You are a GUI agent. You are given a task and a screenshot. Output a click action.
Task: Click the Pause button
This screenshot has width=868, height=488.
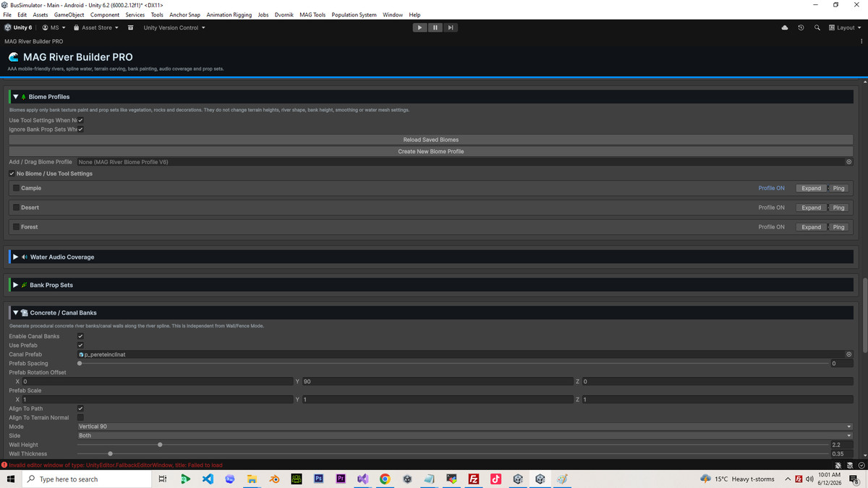click(x=435, y=27)
